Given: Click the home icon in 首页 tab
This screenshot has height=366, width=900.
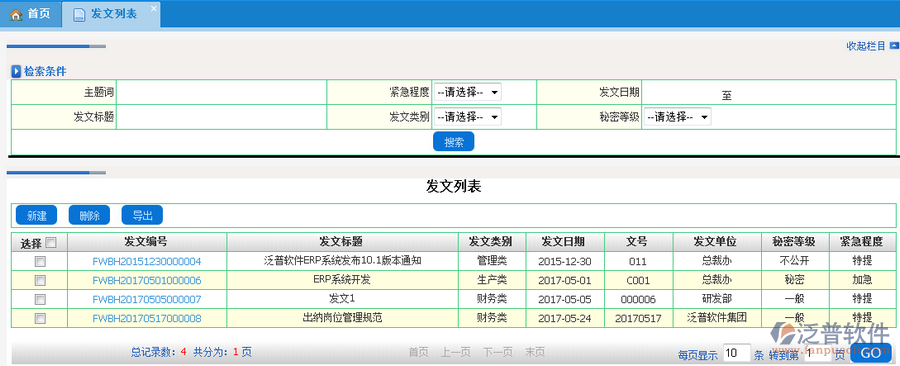Looking at the screenshot, I should point(15,14).
